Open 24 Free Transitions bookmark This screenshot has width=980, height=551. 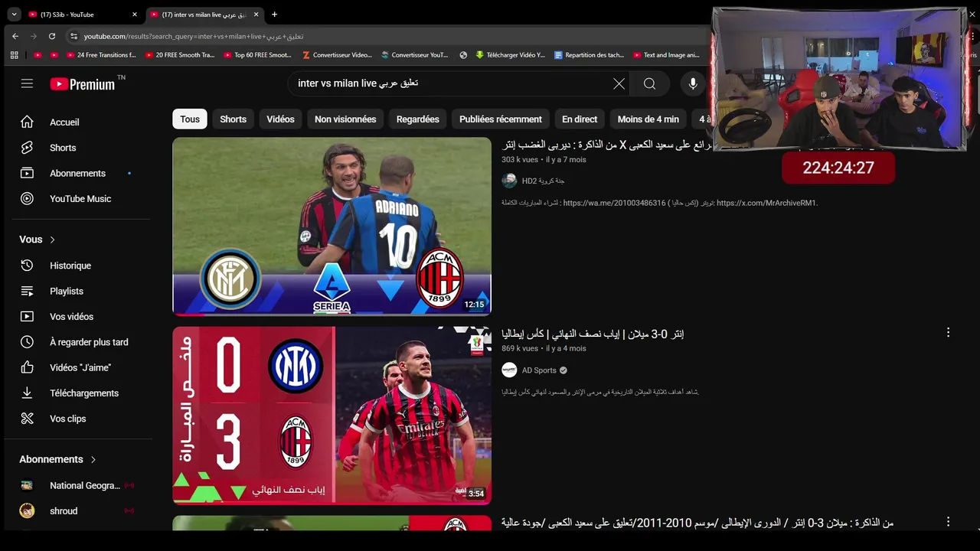pos(101,55)
